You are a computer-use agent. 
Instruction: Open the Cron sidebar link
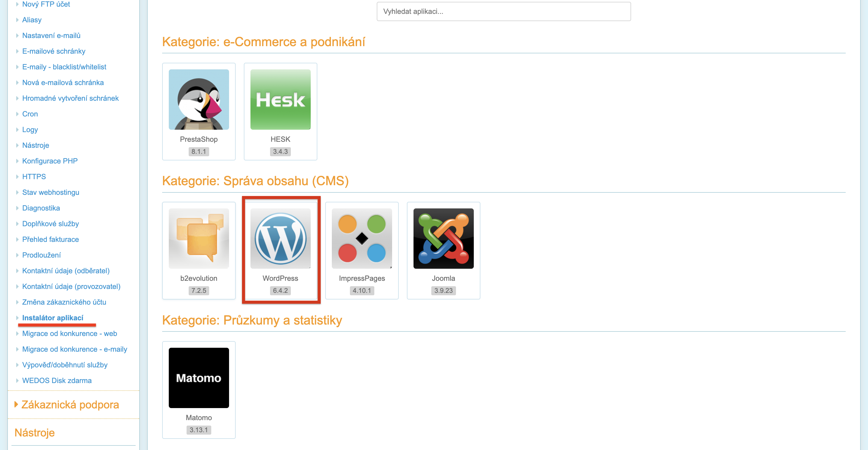pos(30,114)
